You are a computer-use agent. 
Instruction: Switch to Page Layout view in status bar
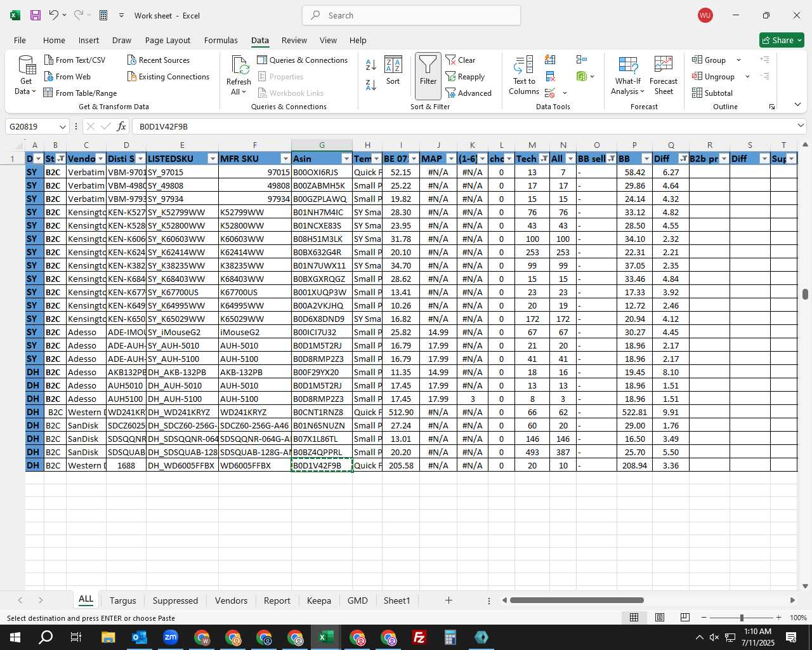[660, 618]
